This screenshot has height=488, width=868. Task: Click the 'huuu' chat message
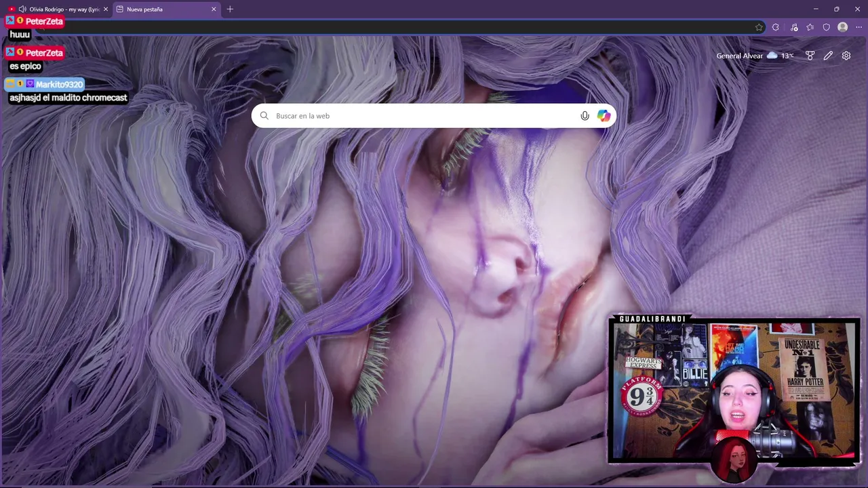tap(20, 35)
